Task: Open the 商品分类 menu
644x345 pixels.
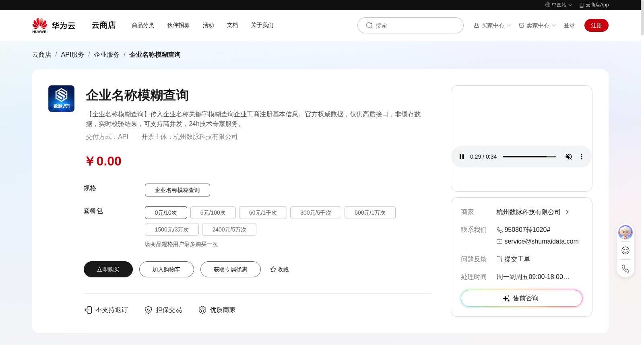Action: (x=143, y=25)
